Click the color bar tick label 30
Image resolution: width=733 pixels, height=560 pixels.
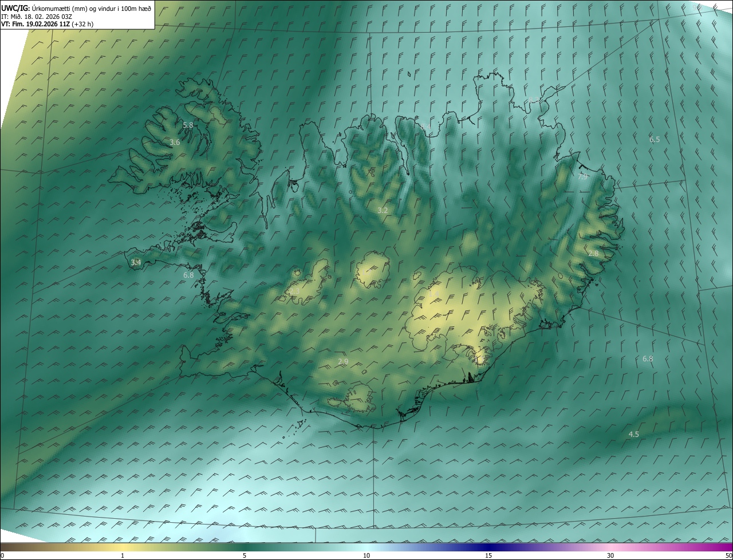(x=610, y=555)
